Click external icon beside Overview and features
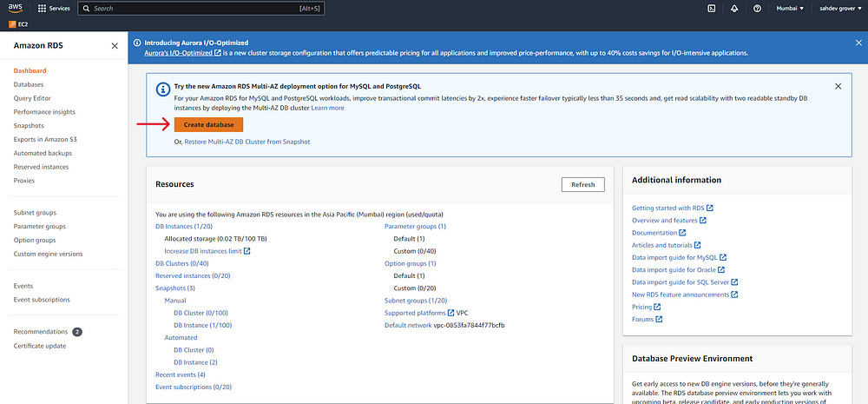The width and height of the screenshot is (868, 404). (x=703, y=221)
